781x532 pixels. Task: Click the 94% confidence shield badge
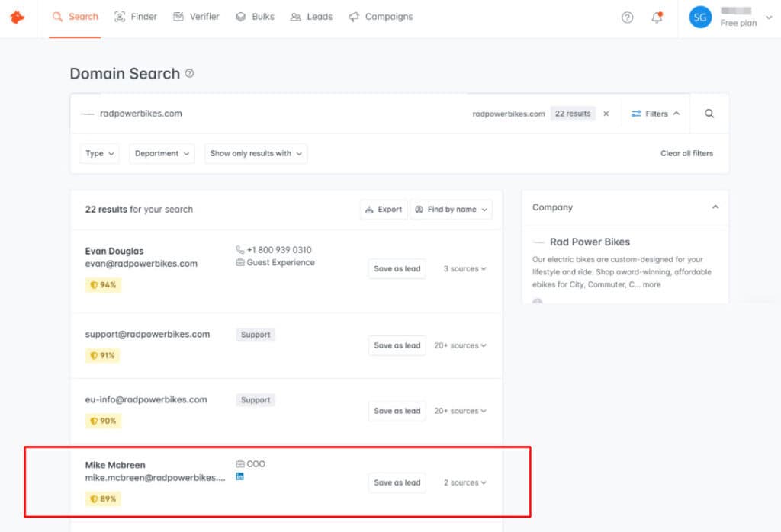pos(103,285)
